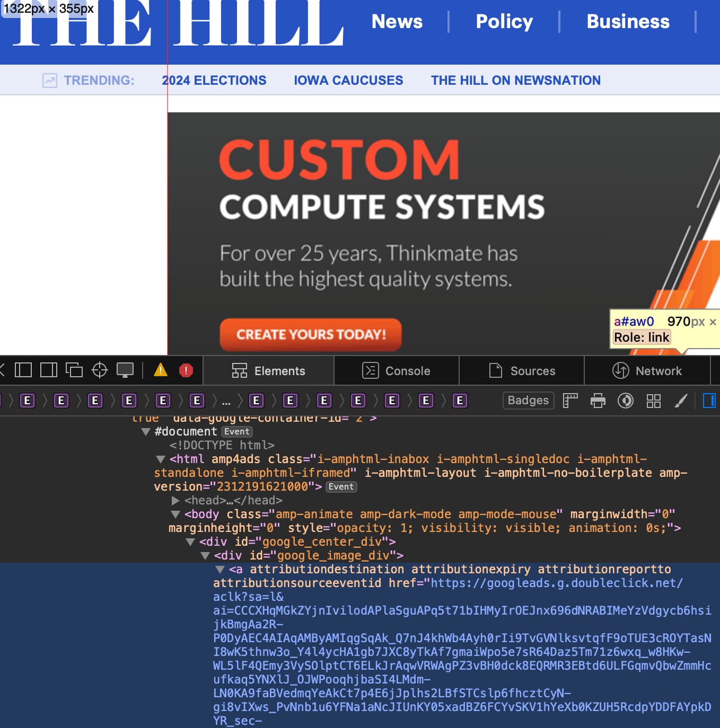Open the Policy navigation item
720x728 pixels.
point(504,21)
